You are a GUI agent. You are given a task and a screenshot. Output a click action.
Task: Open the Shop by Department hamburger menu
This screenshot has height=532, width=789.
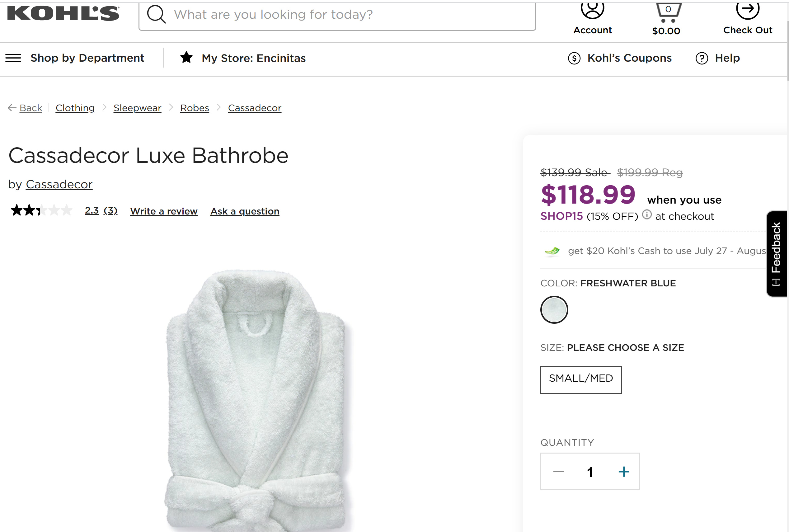pos(13,58)
